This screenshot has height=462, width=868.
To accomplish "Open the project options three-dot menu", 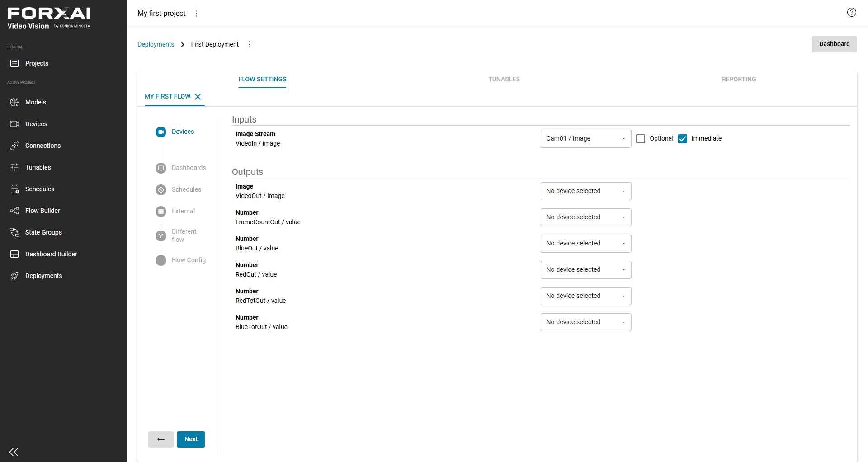I will click(196, 14).
